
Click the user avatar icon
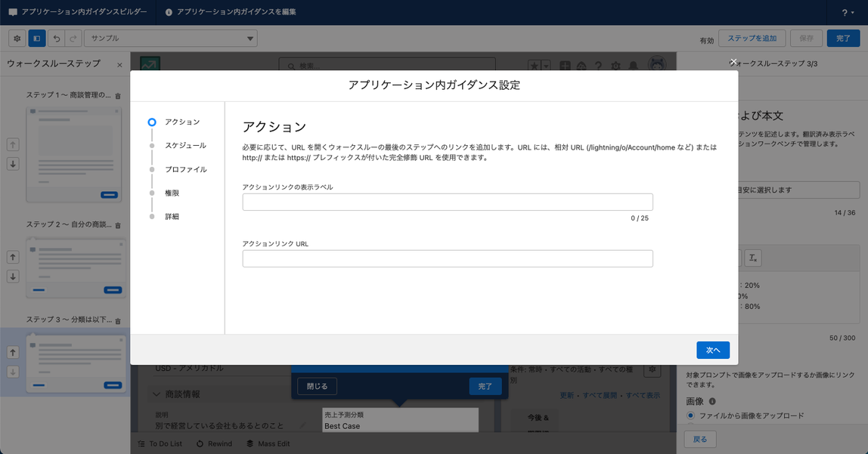coord(657,64)
